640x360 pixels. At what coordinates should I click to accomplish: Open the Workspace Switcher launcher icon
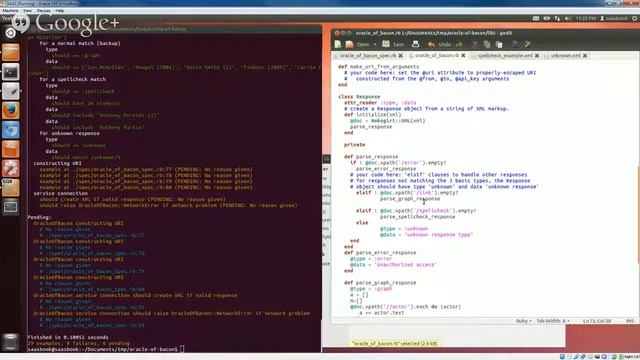(11, 207)
